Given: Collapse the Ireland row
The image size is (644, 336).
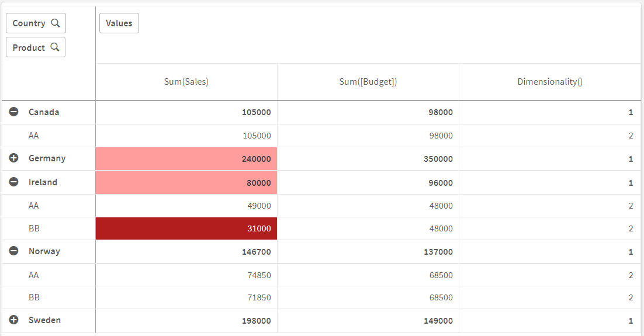Looking at the screenshot, I should pos(14,182).
